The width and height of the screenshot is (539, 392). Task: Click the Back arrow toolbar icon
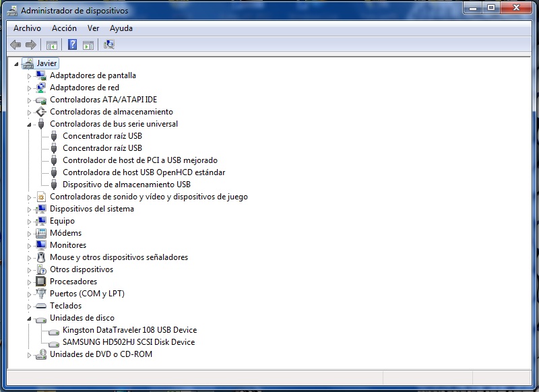click(15, 44)
